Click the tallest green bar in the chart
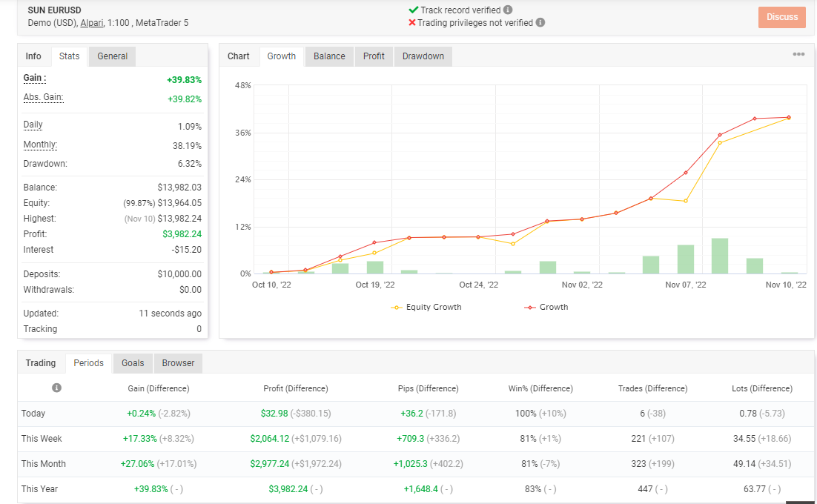 coord(720,256)
